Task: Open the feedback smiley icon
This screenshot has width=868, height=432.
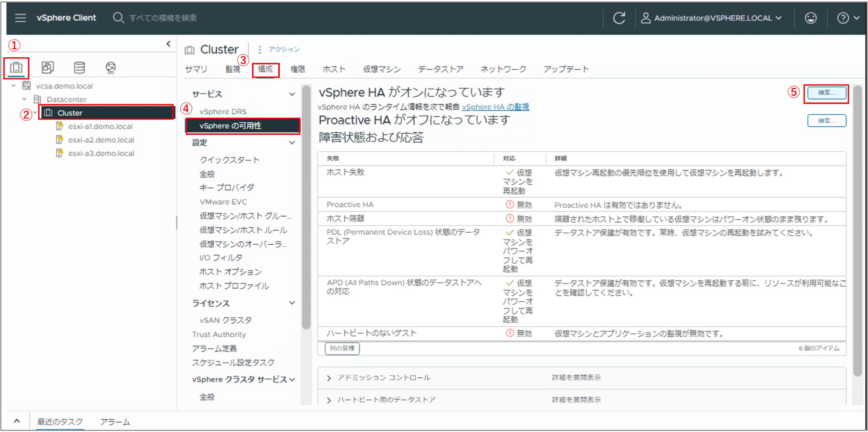Action: point(810,18)
